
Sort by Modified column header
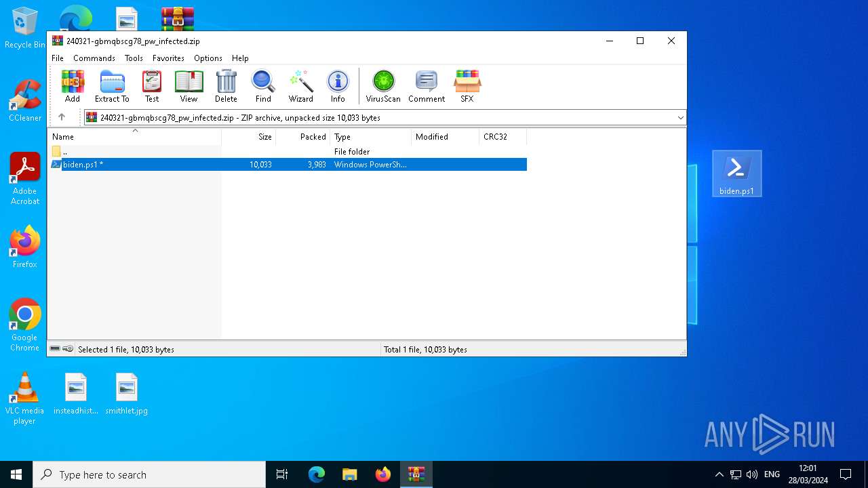pyautogui.click(x=446, y=137)
